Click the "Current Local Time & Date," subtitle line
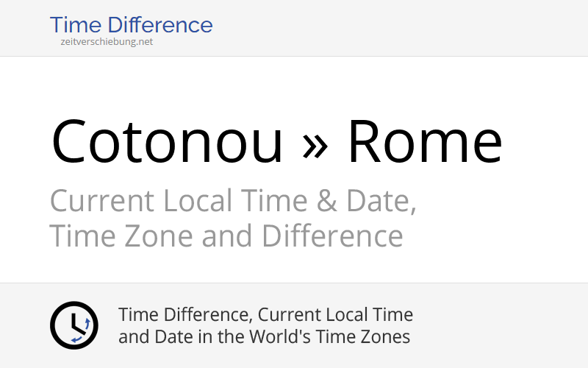This screenshot has width=588, height=368. 233,201
